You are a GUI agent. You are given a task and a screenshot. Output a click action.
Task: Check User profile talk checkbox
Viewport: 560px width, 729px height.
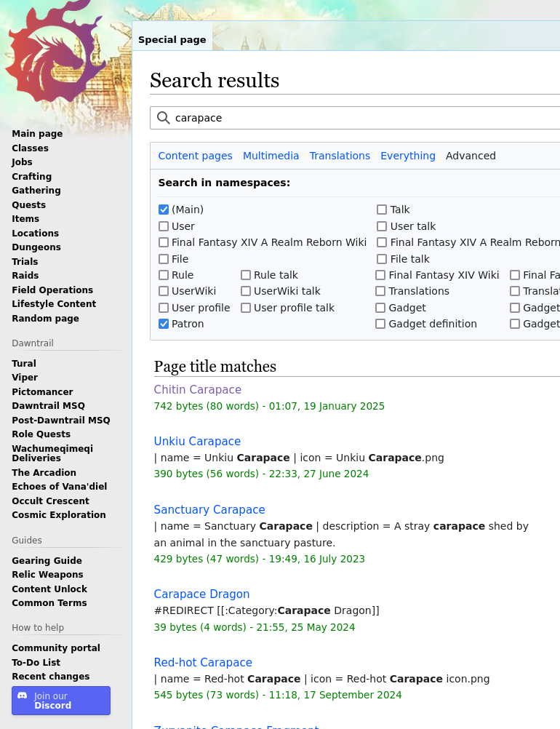click(246, 308)
